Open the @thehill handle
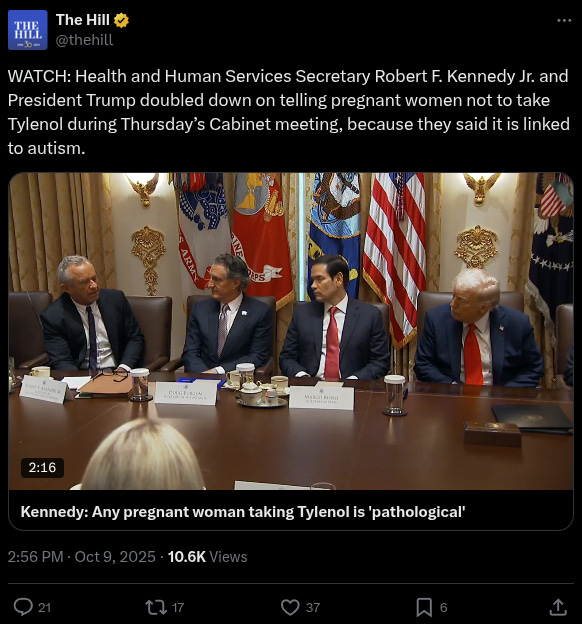This screenshot has height=624, width=582. [84, 40]
